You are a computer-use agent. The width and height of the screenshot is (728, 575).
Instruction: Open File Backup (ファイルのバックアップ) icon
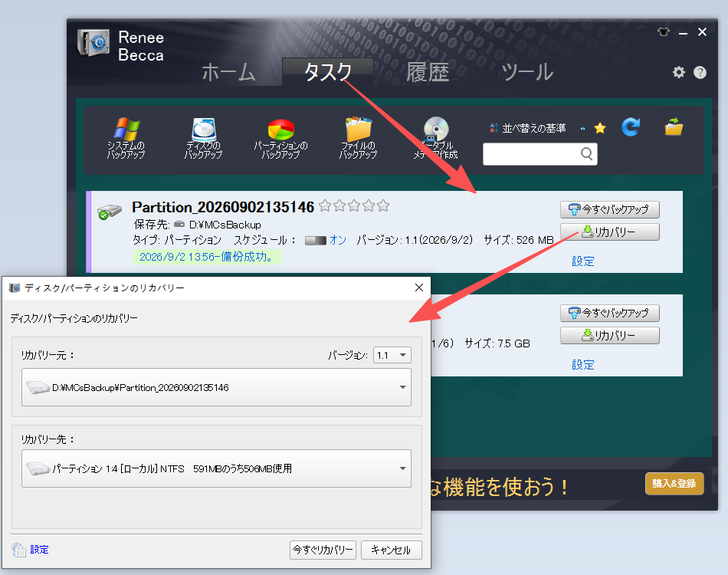358,137
